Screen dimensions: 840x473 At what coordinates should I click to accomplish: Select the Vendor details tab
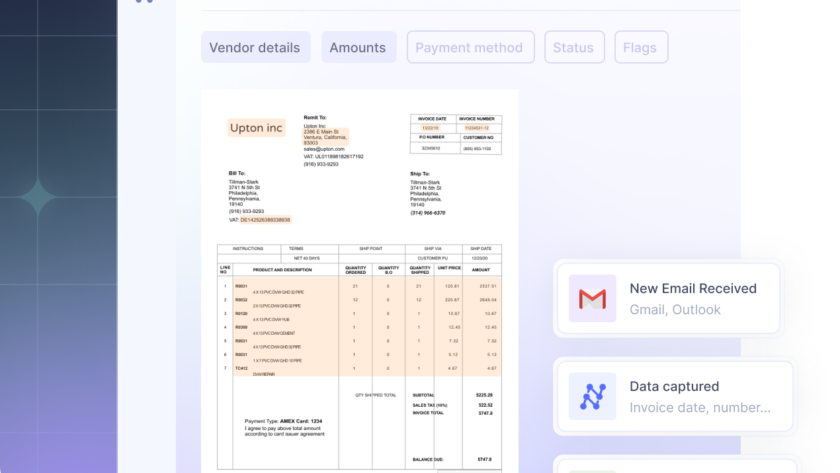(255, 47)
